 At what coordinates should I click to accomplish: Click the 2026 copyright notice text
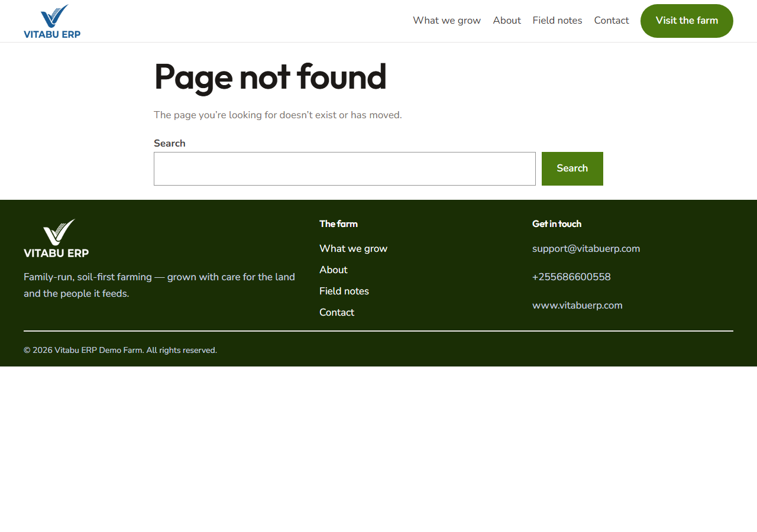coord(120,351)
